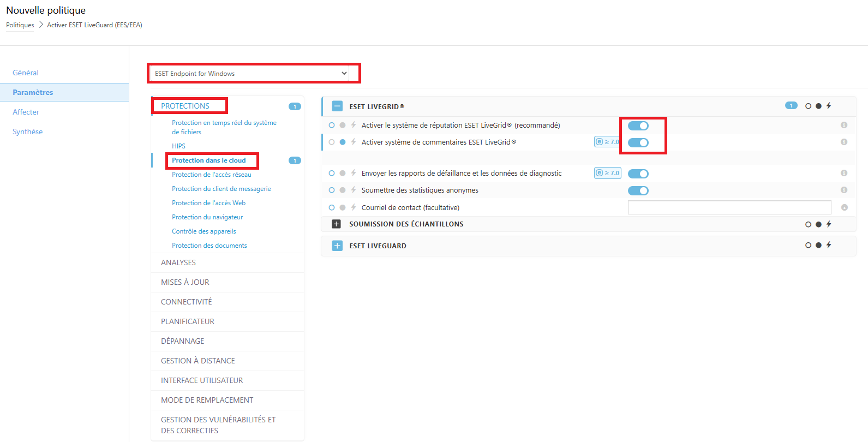
Task: Click Force lightning icon in ESET LIVEGRID header
Action: pyautogui.click(x=829, y=106)
